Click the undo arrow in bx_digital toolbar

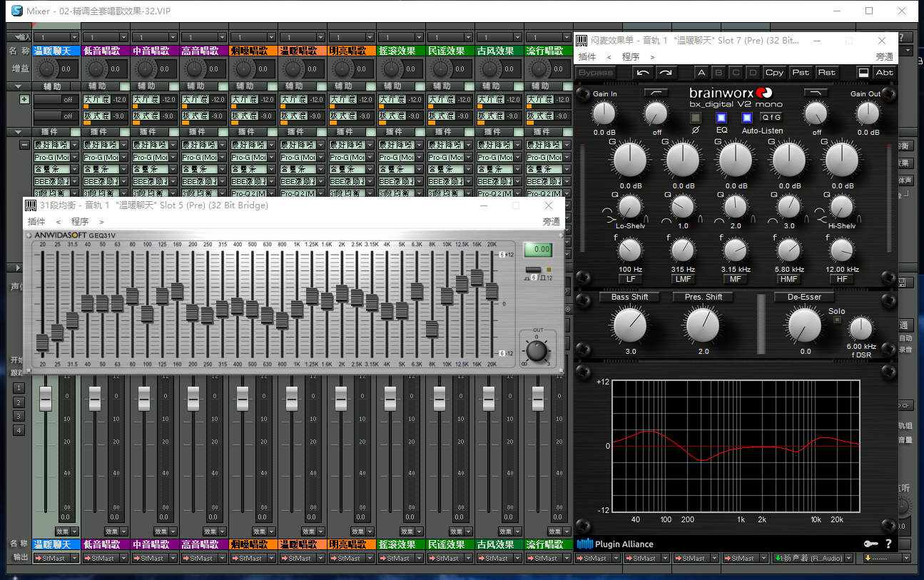[644, 72]
